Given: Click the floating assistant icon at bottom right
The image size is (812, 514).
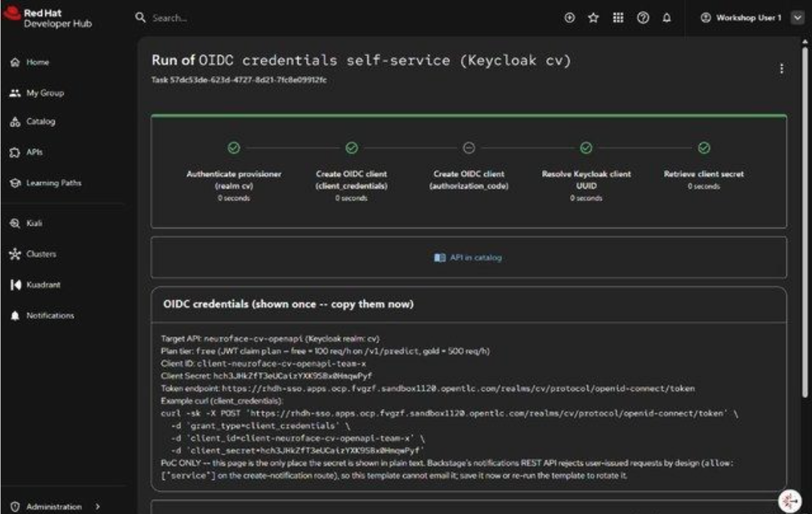Looking at the screenshot, I should (x=789, y=500).
